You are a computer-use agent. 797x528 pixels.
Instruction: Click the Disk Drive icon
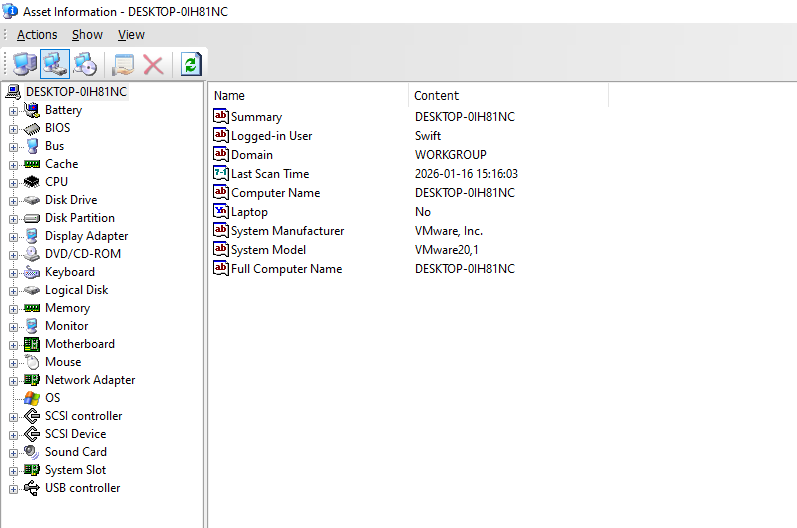(32, 200)
